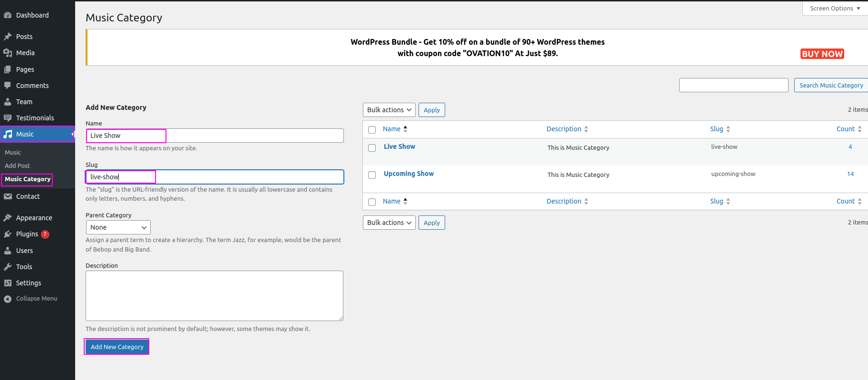Check the Live Show row checkbox

tap(372, 148)
